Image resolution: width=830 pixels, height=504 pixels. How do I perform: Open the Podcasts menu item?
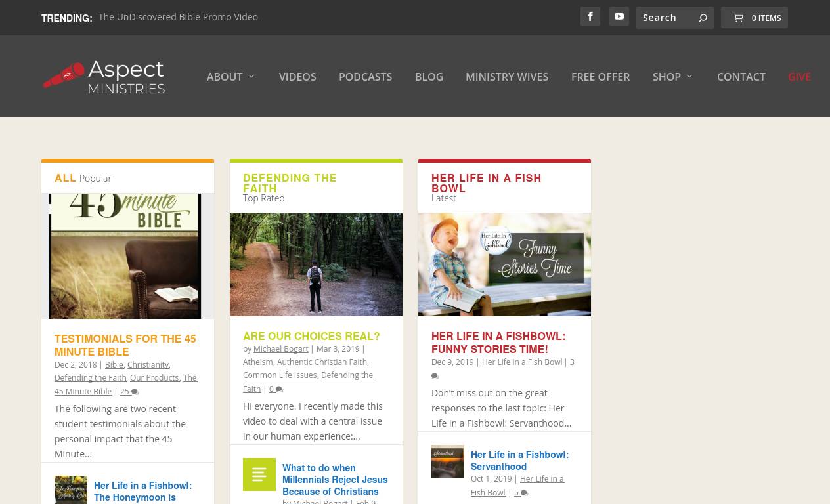coord(365,77)
